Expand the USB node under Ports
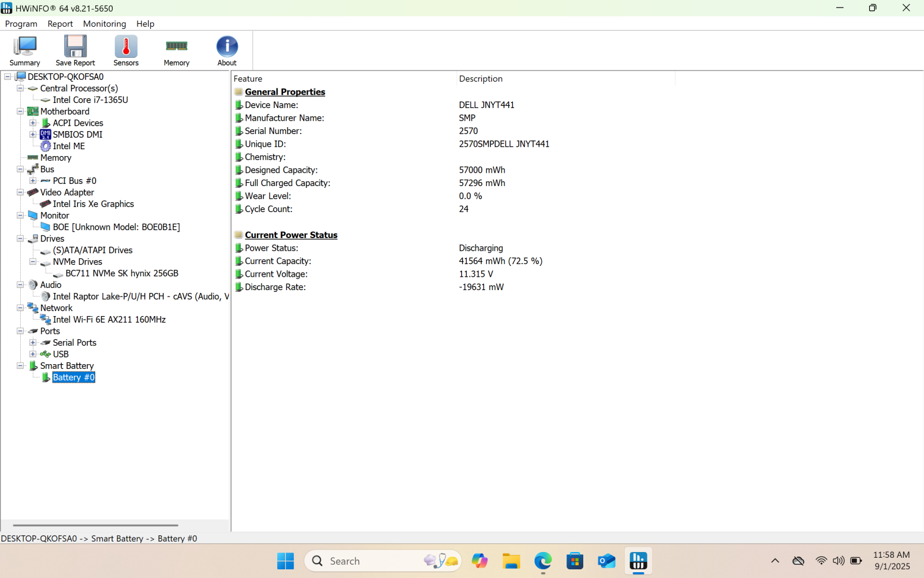This screenshot has width=924, height=578. (x=32, y=354)
